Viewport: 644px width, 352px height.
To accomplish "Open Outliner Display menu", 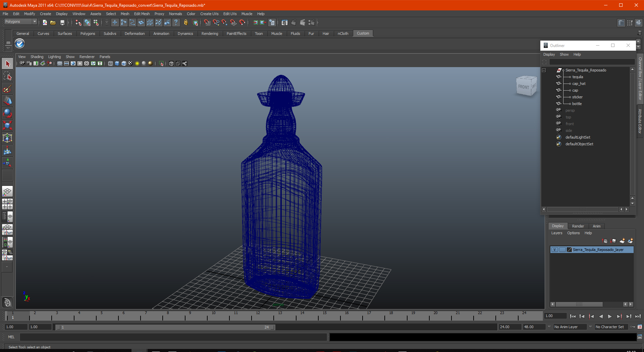I will 549,54.
